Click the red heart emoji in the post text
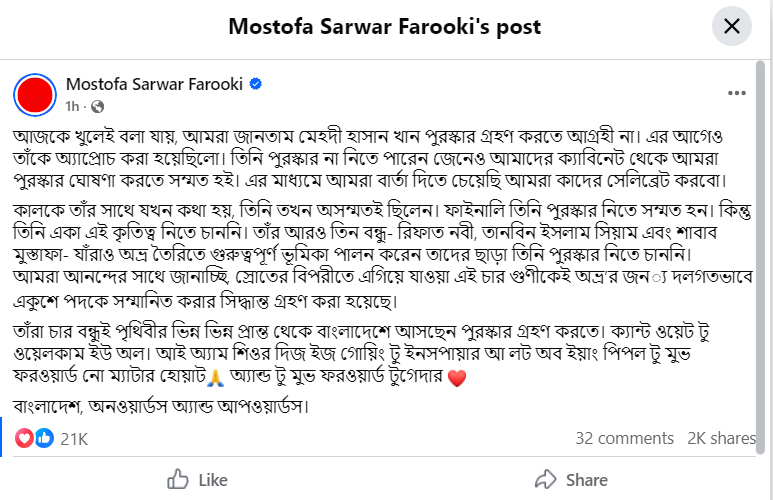Screen dimensions: 773x500 click(457, 380)
